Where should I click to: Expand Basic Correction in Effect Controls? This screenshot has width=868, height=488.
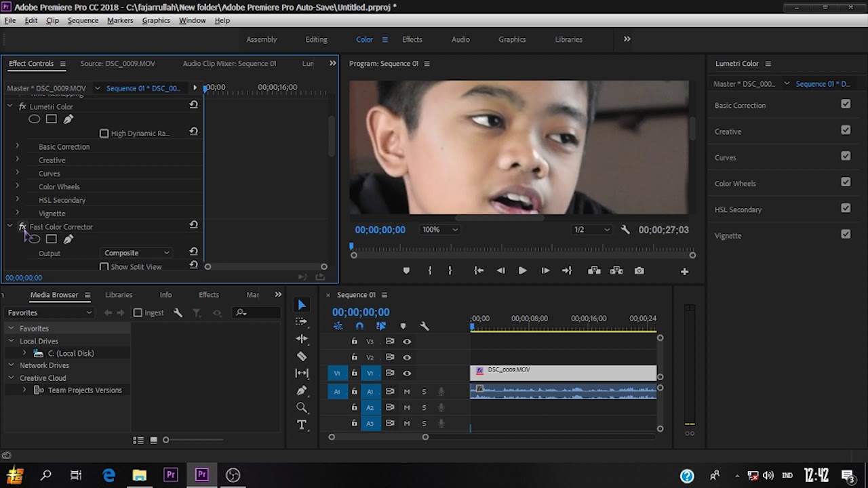18,146
